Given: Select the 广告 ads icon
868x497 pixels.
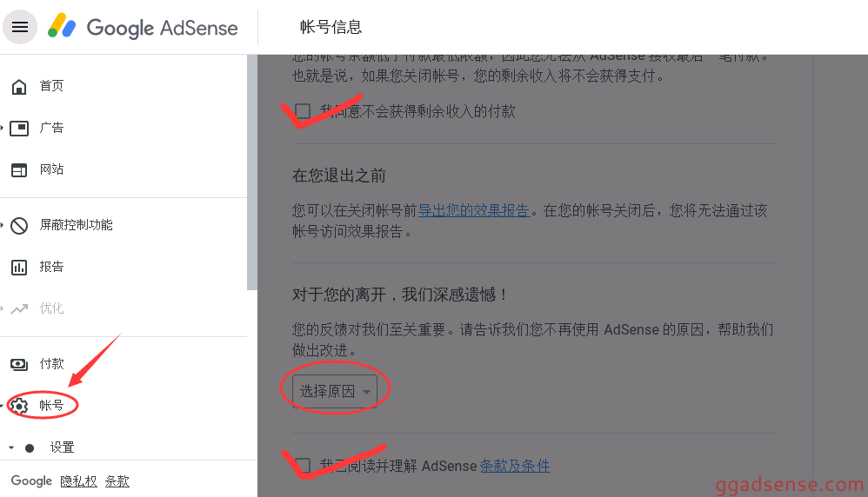Looking at the screenshot, I should [x=19, y=129].
